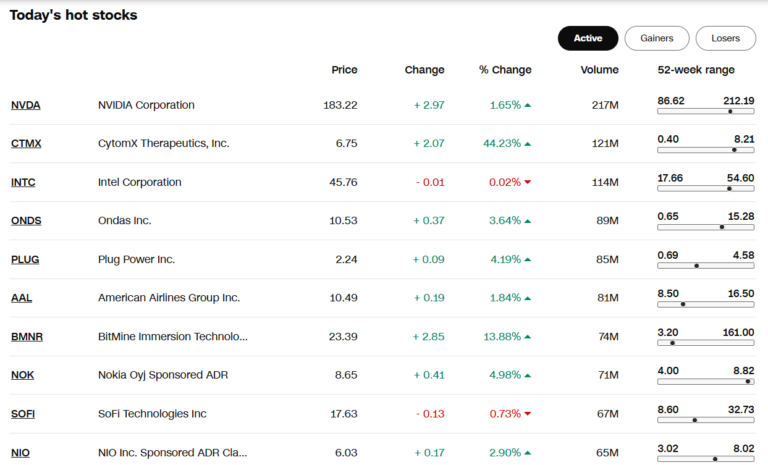The height and width of the screenshot is (465, 768).
Task: Open the AAL ticker link
Action: [22, 298]
